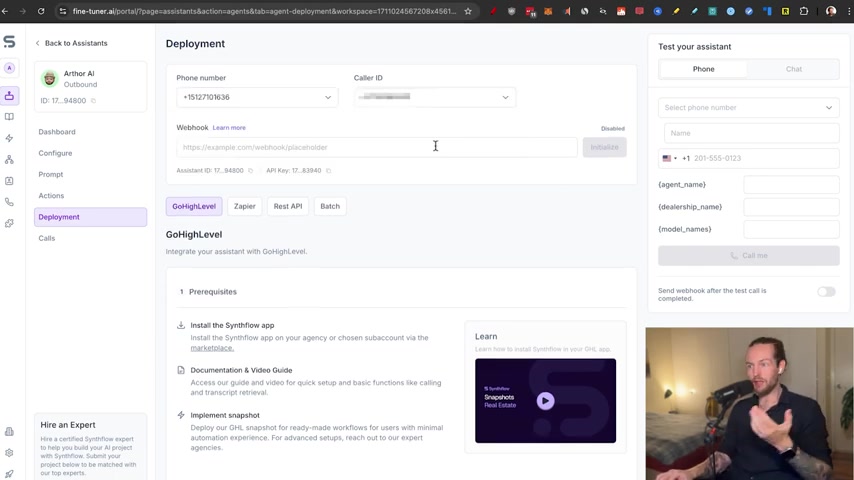Screen dimensions: 854x480
Task: Click the yellow R extension icon
Action: [785, 11]
